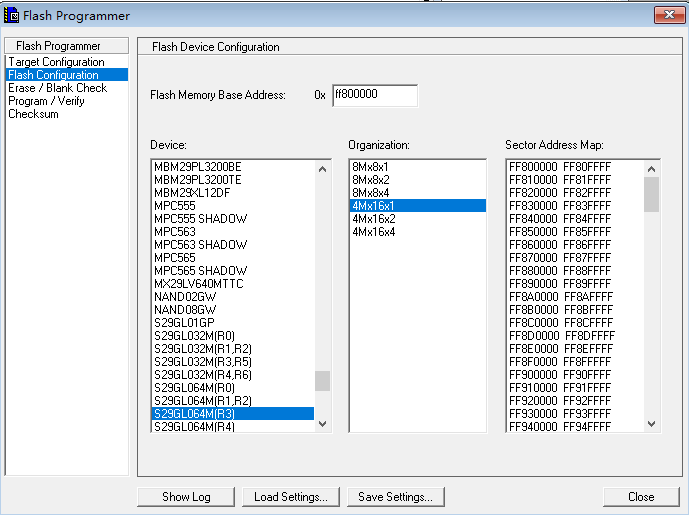This screenshot has height=515, width=689.
Task: Select sector FF810000 FF81FFFF
Action: click(x=575, y=180)
